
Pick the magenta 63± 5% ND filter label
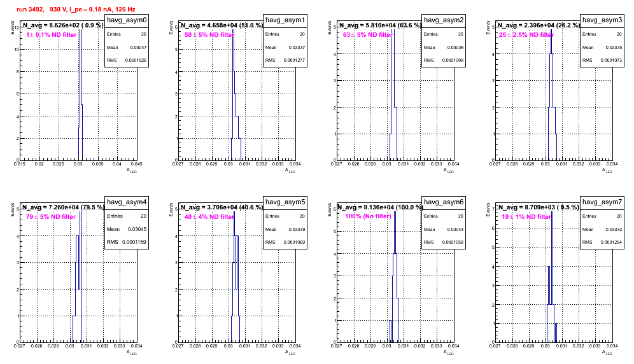(x=367, y=35)
